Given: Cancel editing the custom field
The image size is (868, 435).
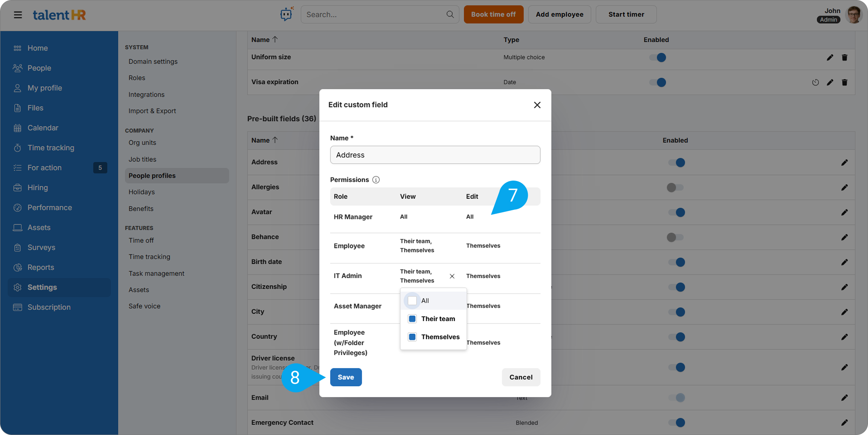Looking at the screenshot, I should tap(520, 377).
